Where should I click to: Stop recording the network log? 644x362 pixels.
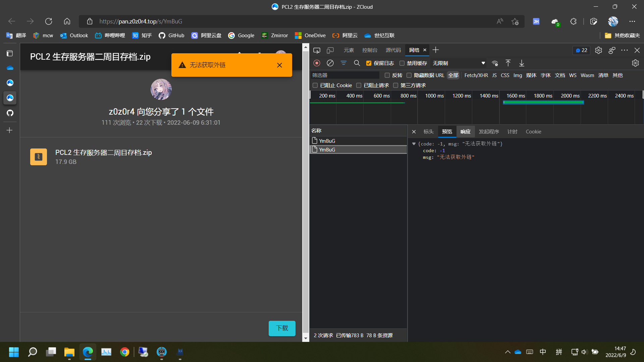point(316,63)
